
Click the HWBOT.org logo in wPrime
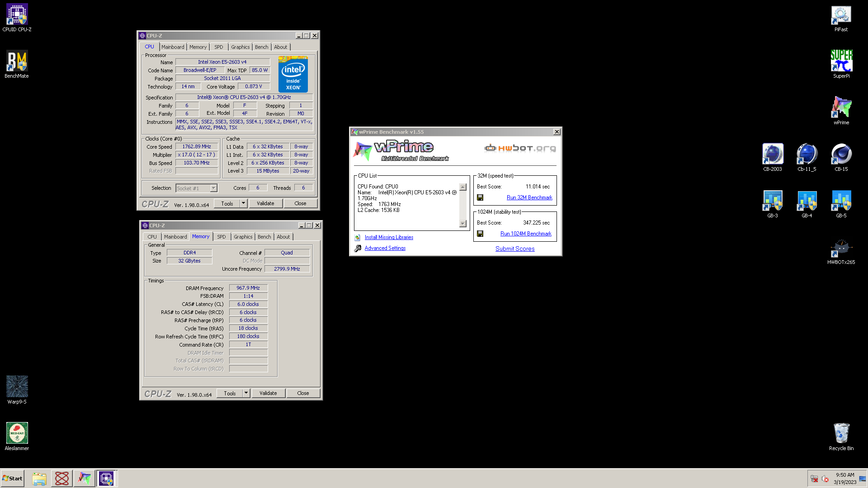tap(520, 148)
